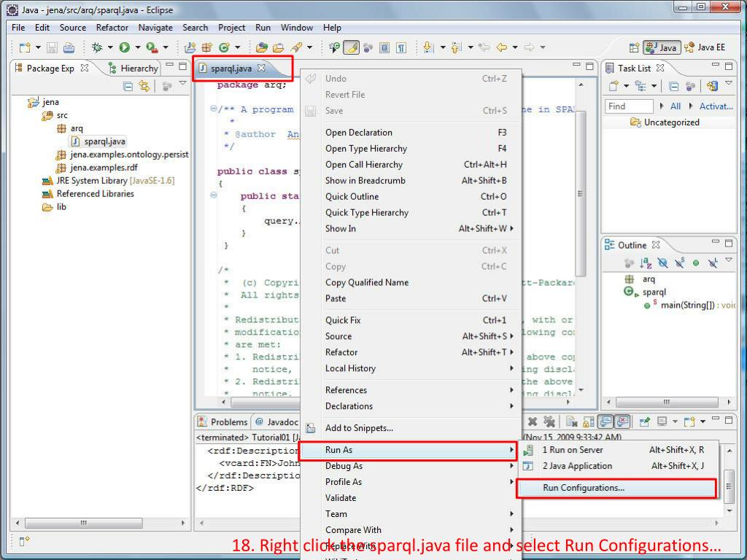Click inside the Find field of Task List
The width and height of the screenshot is (747, 560).
(629, 106)
